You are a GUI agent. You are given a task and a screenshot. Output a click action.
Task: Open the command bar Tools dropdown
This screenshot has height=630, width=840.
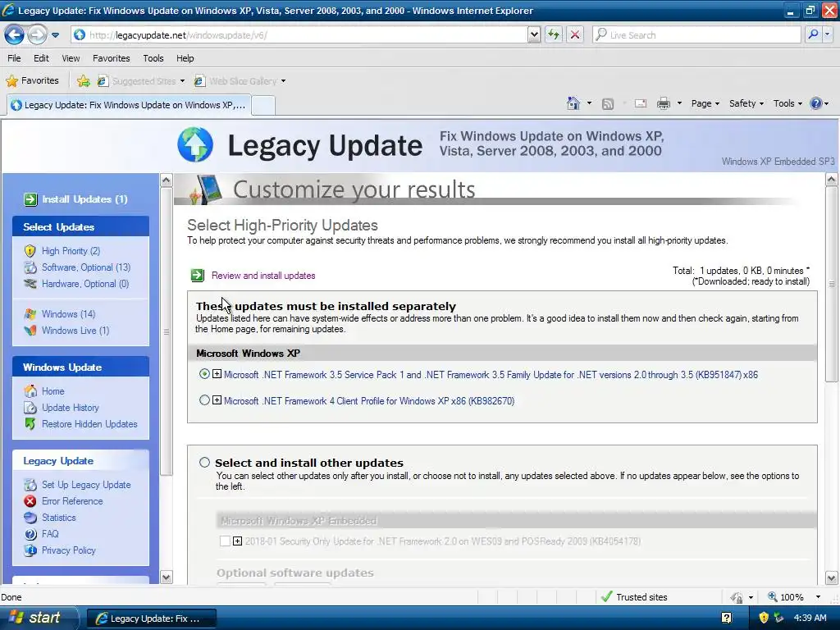[x=787, y=103]
